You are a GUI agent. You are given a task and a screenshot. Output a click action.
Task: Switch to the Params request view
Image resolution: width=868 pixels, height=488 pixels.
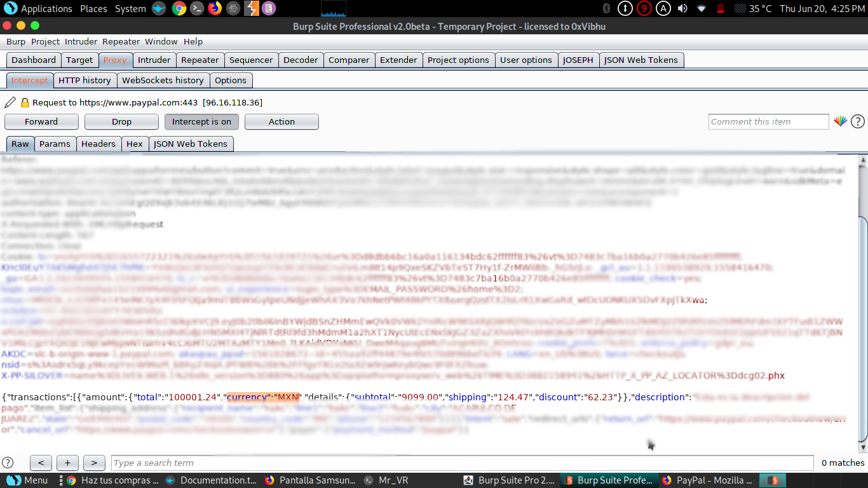55,144
